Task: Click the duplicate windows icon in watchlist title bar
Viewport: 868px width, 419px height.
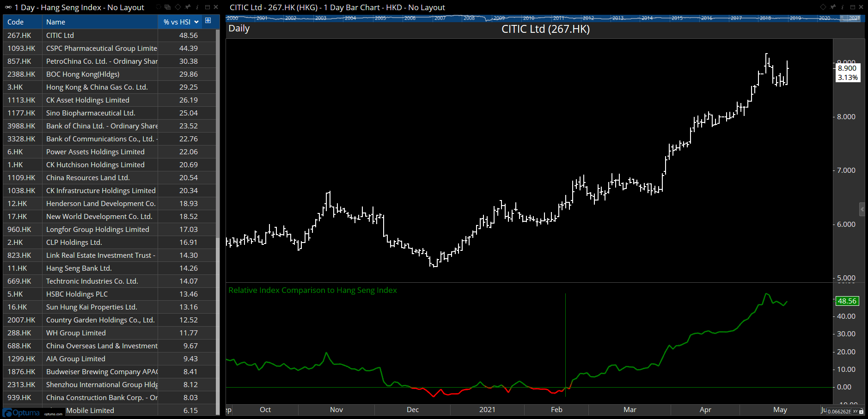Action: 167,7
